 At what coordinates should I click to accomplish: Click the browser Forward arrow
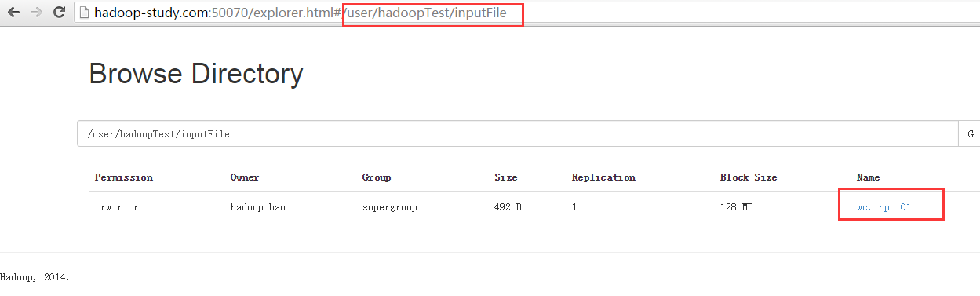pos(36,13)
